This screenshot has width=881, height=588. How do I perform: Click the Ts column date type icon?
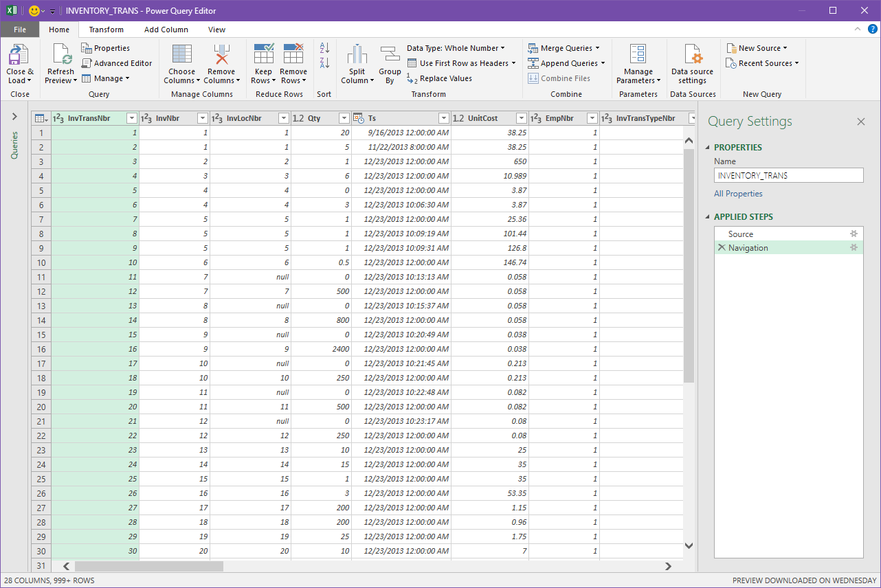(x=359, y=118)
